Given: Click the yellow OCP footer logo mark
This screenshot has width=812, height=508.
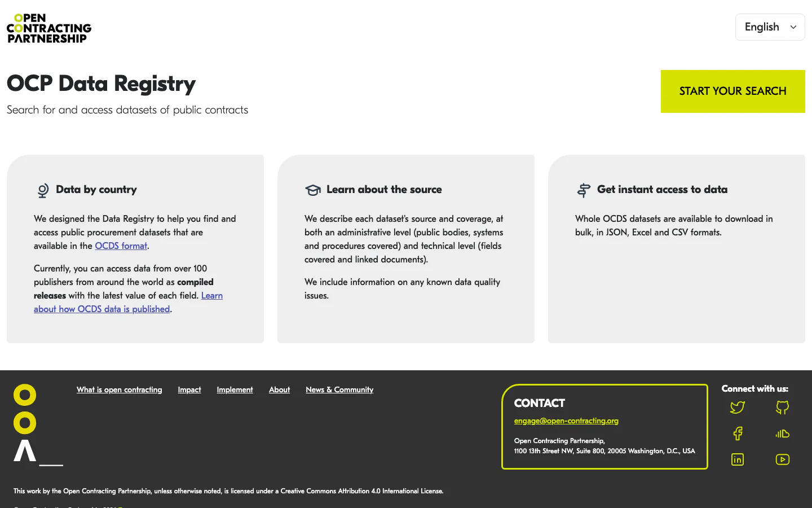Looking at the screenshot, I should point(38,425).
